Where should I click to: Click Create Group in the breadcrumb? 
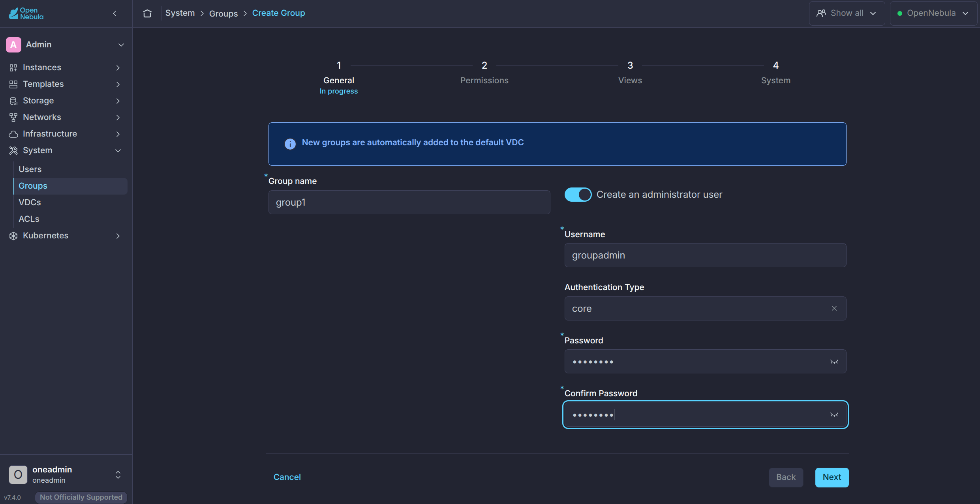point(279,13)
